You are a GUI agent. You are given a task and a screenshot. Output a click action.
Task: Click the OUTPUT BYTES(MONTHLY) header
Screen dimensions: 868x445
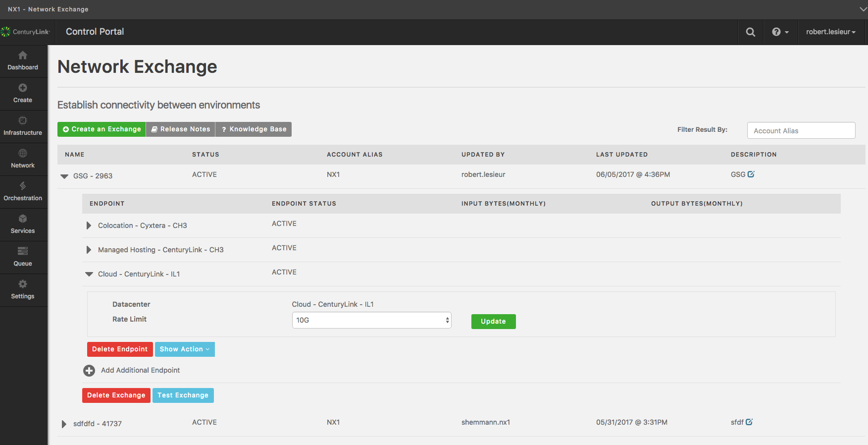(697, 204)
